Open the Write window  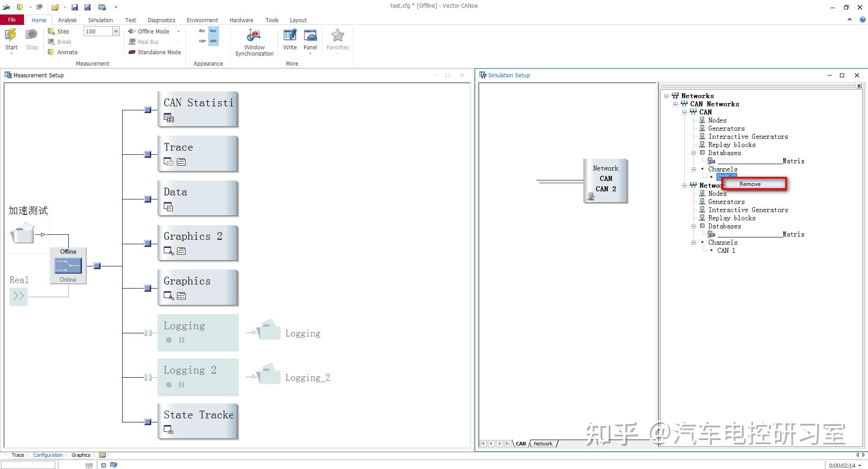click(290, 39)
